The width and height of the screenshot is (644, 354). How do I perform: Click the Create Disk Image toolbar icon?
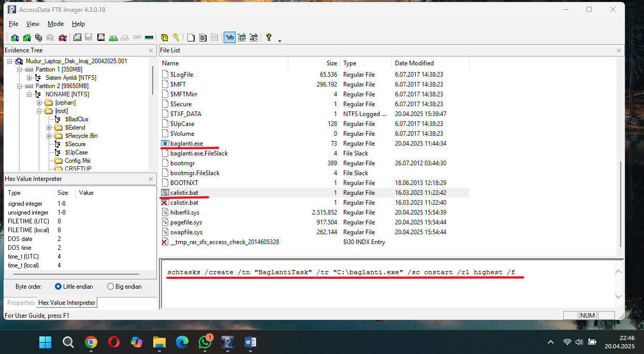point(77,37)
